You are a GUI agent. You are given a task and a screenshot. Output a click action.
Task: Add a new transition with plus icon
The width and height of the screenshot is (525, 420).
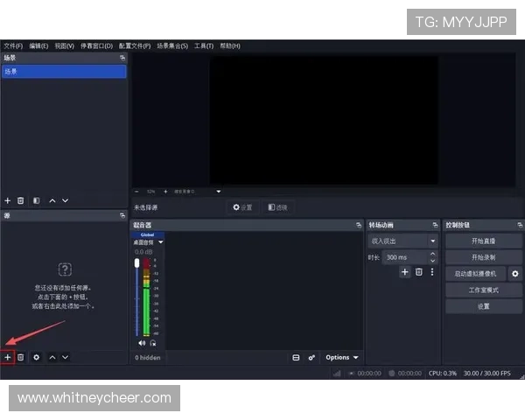pyautogui.click(x=404, y=272)
